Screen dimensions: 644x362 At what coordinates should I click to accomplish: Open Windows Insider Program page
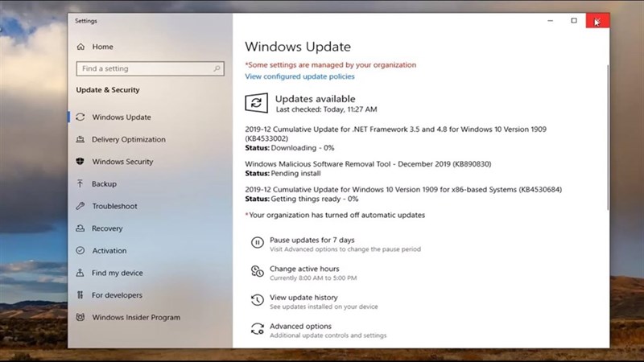pos(136,317)
